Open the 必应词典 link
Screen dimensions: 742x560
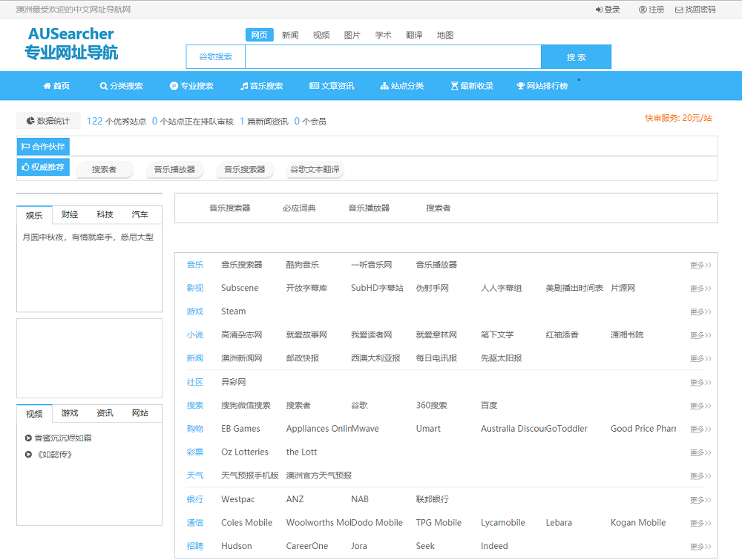coord(299,208)
